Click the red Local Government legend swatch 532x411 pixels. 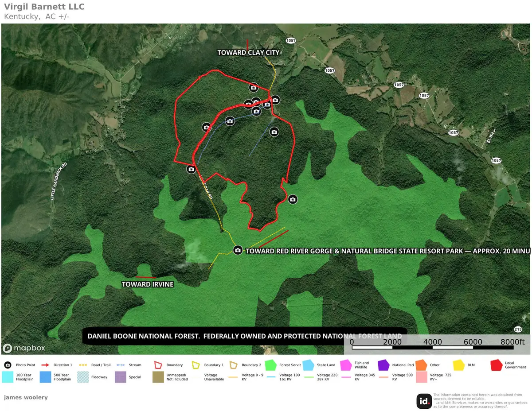497,365
